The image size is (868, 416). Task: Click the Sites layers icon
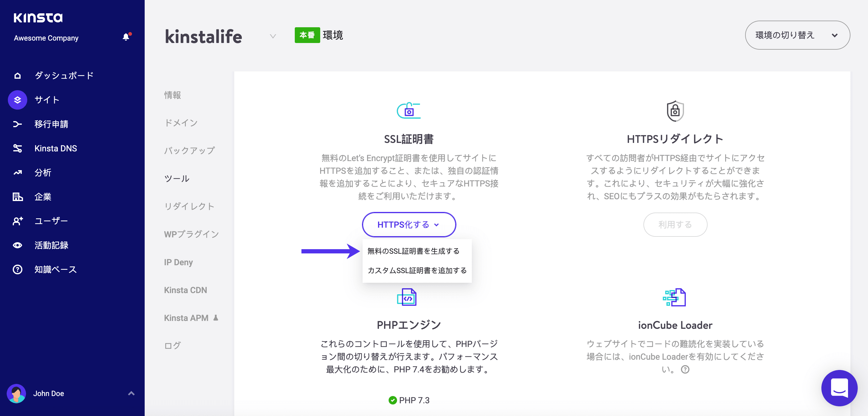pyautogui.click(x=18, y=100)
